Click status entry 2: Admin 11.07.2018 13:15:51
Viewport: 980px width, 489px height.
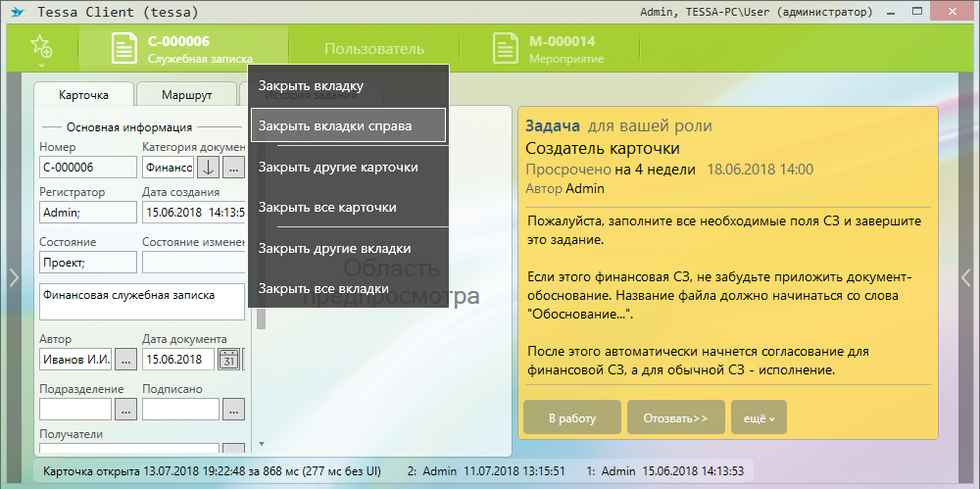pos(486,470)
